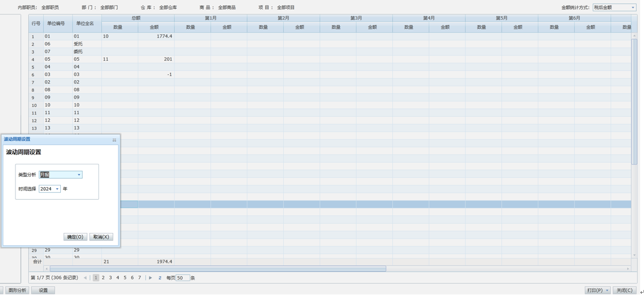Click the 关闭(C) button
The image size is (644, 295).
tap(624, 291)
